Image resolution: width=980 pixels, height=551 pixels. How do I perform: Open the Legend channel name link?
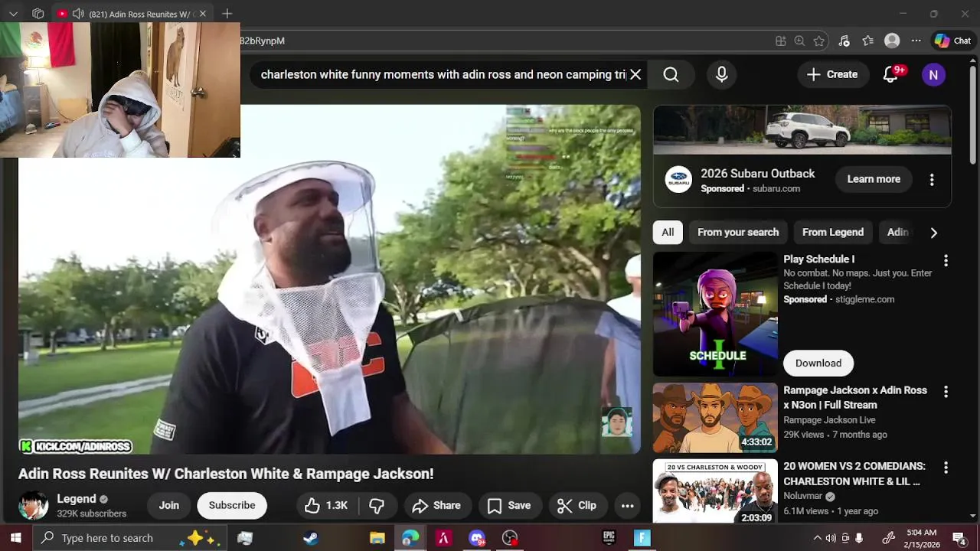point(77,499)
